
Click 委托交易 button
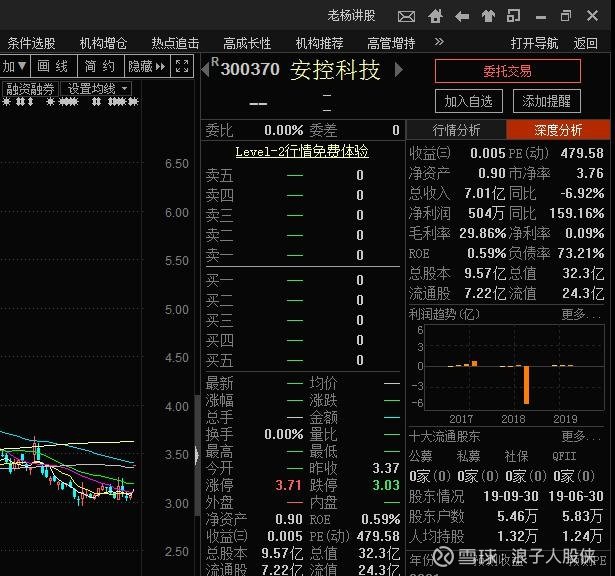(x=508, y=71)
